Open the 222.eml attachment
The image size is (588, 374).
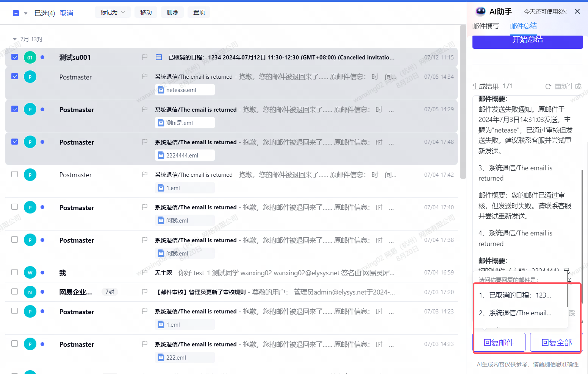pyautogui.click(x=185, y=357)
